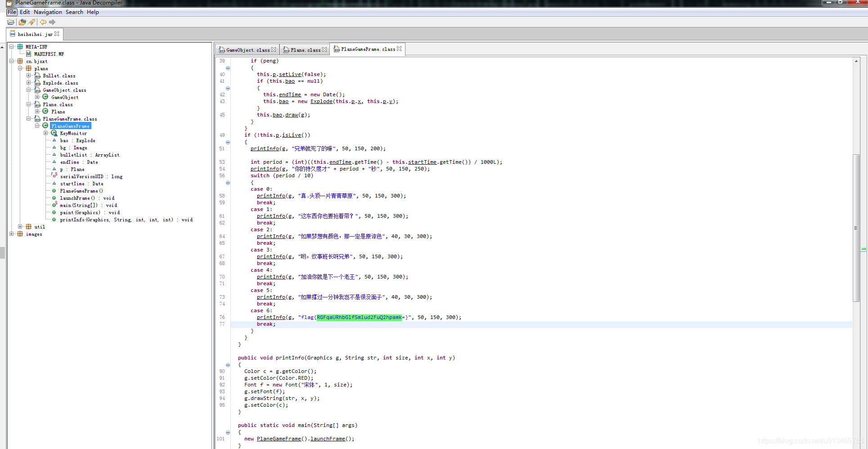
Task: Close the GameObject.class tab
Action: pos(274,49)
